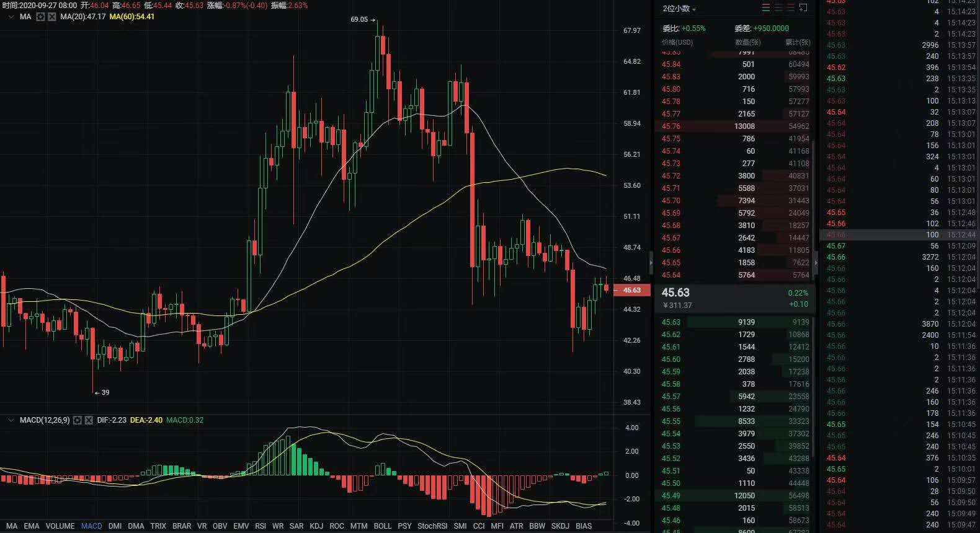Click the 39 low price marker

pyautogui.click(x=102, y=392)
